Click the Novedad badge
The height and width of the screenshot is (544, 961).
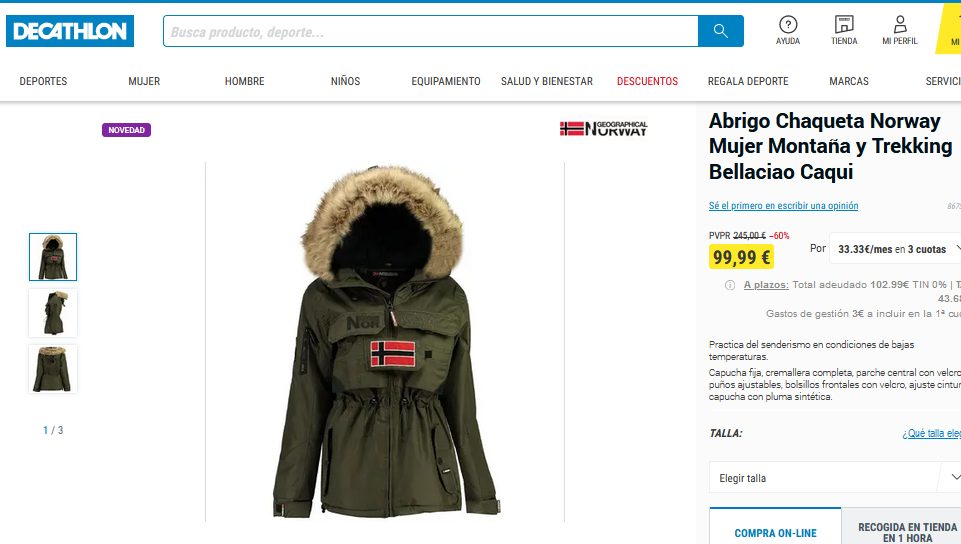click(x=126, y=130)
